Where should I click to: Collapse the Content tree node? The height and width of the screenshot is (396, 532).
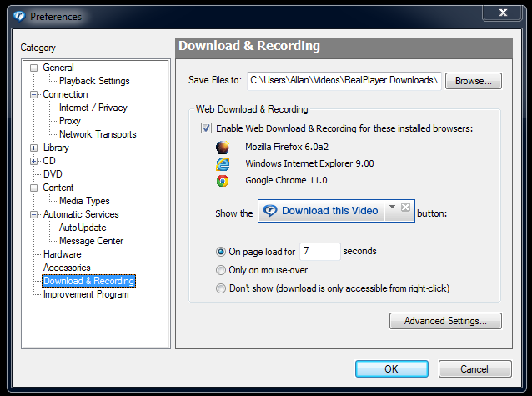tap(33, 188)
